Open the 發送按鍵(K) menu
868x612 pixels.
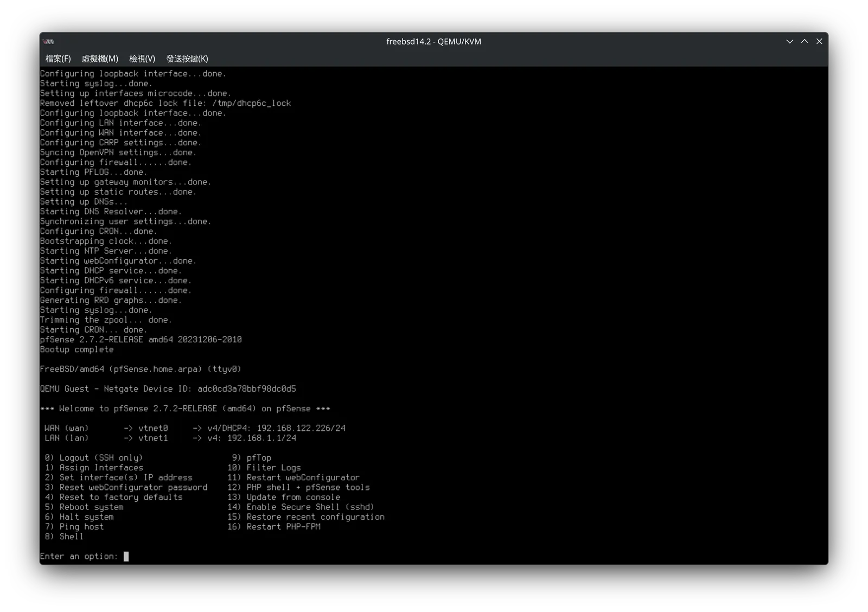[187, 59]
